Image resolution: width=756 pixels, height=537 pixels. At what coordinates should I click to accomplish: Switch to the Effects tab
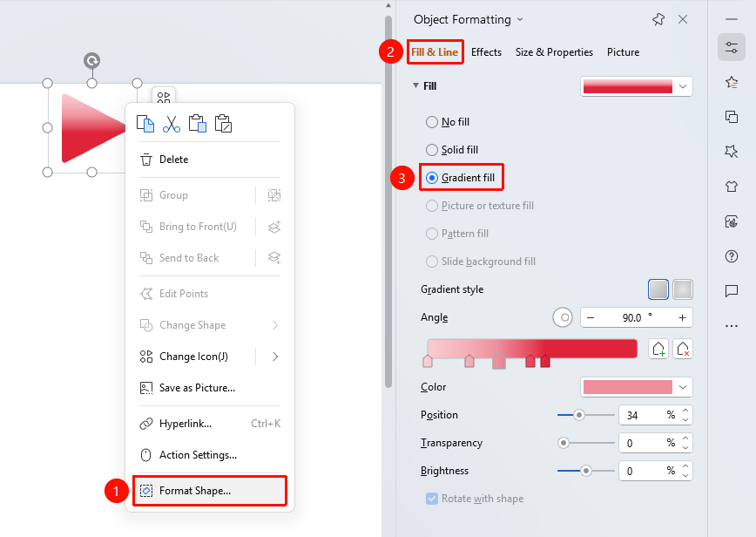coord(486,52)
